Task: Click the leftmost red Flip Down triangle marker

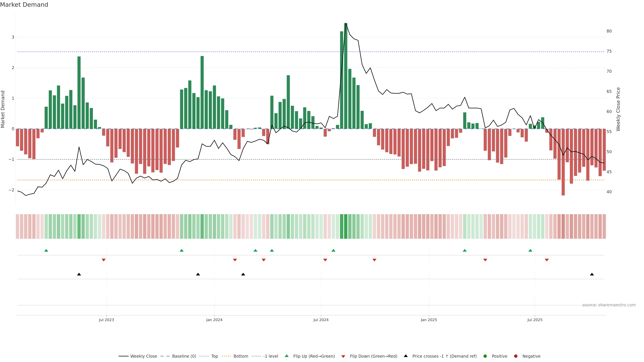Action: pos(103,260)
